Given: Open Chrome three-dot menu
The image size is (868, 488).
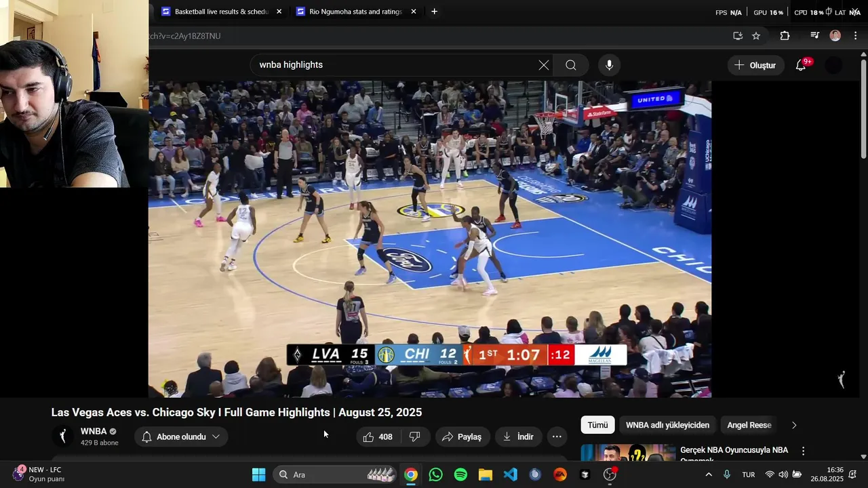Looking at the screenshot, I should click(855, 36).
